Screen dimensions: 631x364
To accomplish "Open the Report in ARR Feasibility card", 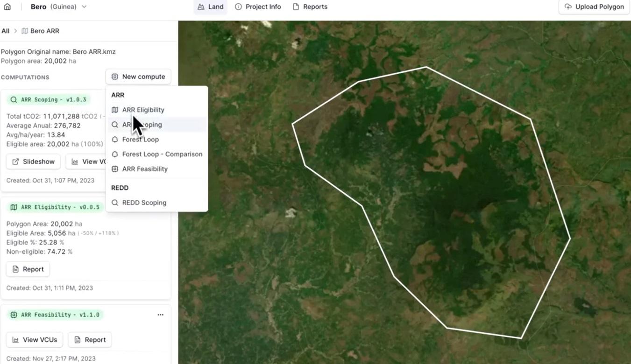I will (x=90, y=340).
